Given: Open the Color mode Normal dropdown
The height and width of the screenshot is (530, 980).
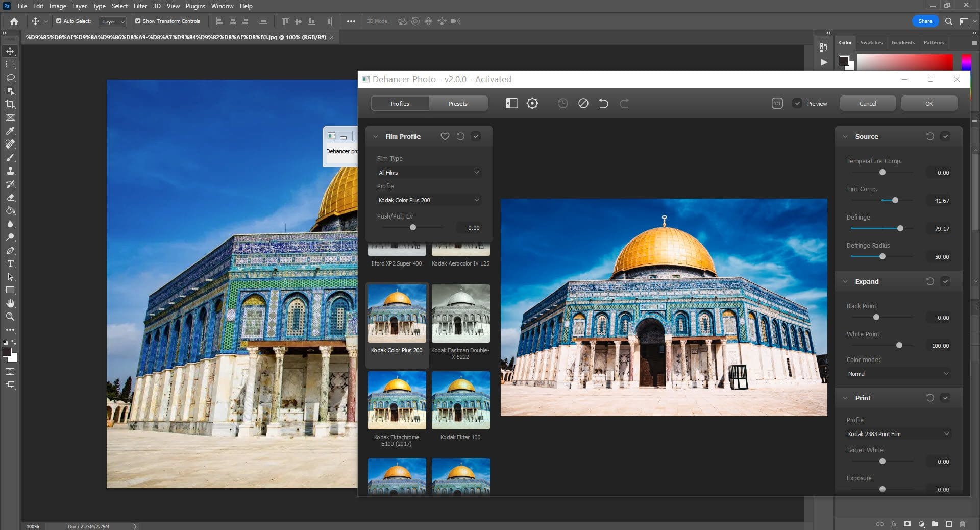Looking at the screenshot, I should [898, 374].
